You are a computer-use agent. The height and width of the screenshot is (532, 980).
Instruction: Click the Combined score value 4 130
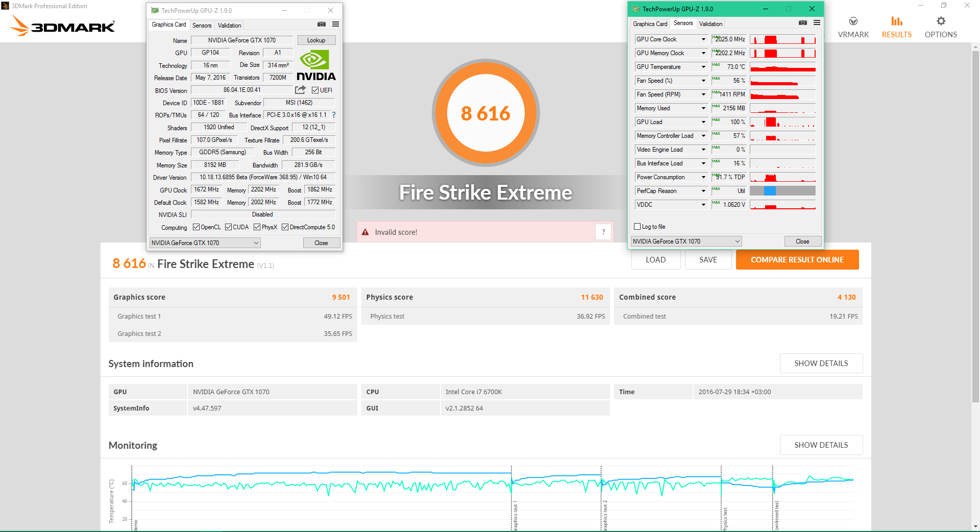847,297
